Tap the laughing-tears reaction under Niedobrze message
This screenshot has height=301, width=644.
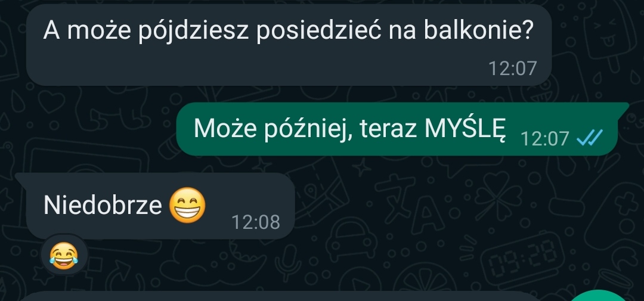pyautogui.click(x=64, y=255)
